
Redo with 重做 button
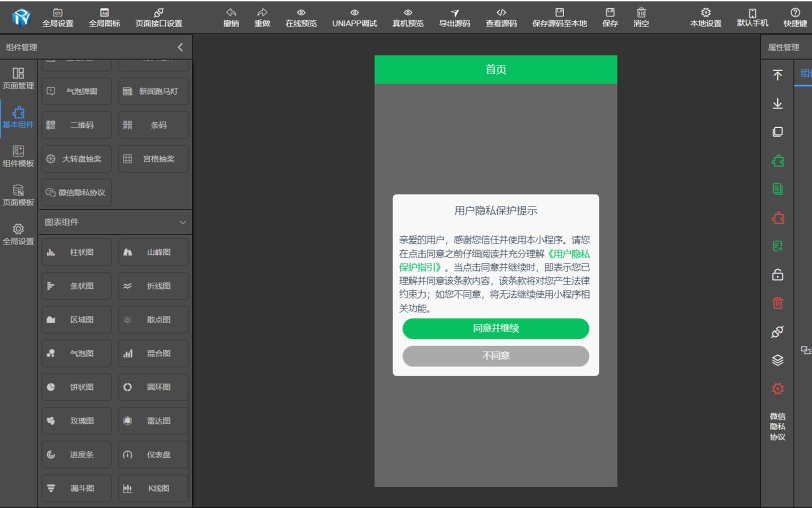coord(262,18)
